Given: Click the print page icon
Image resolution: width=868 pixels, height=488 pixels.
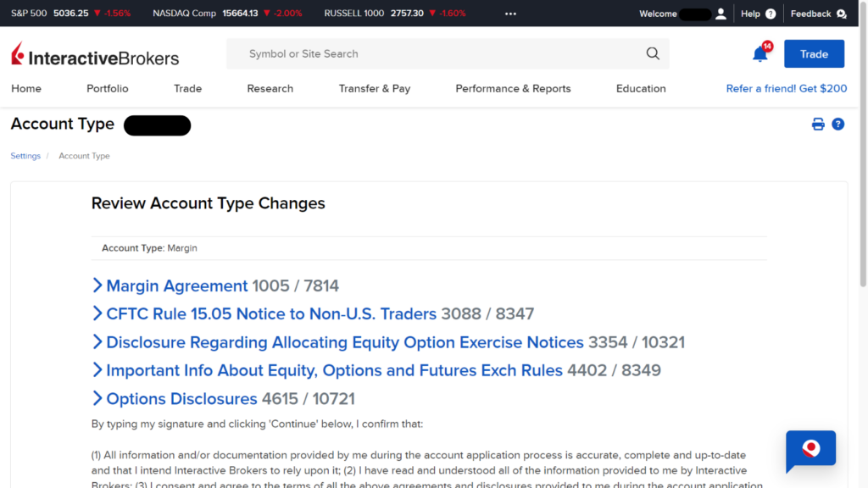Looking at the screenshot, I should 818,124.
